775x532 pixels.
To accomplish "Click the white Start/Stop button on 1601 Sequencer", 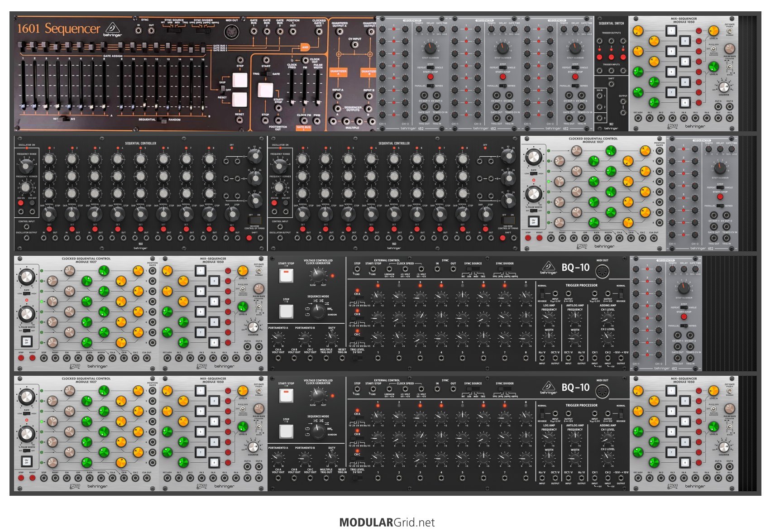I will pyautogui.click(x=265, y=90).
